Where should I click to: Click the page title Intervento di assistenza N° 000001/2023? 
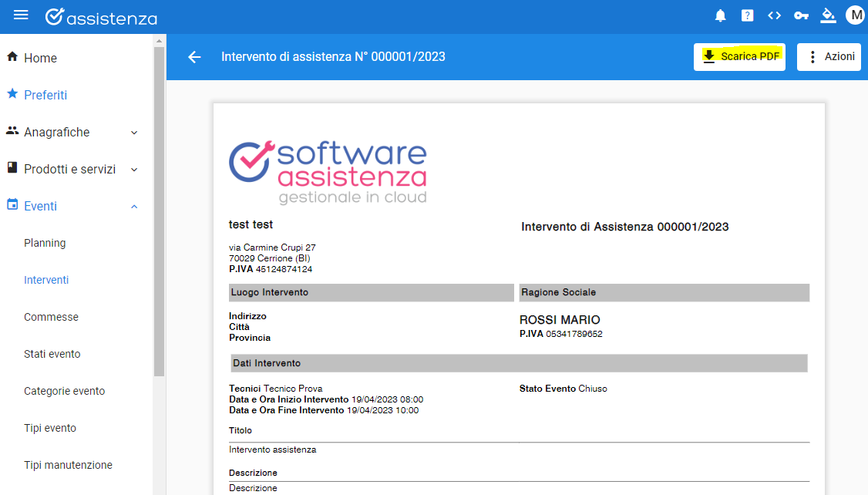(333, 57)
